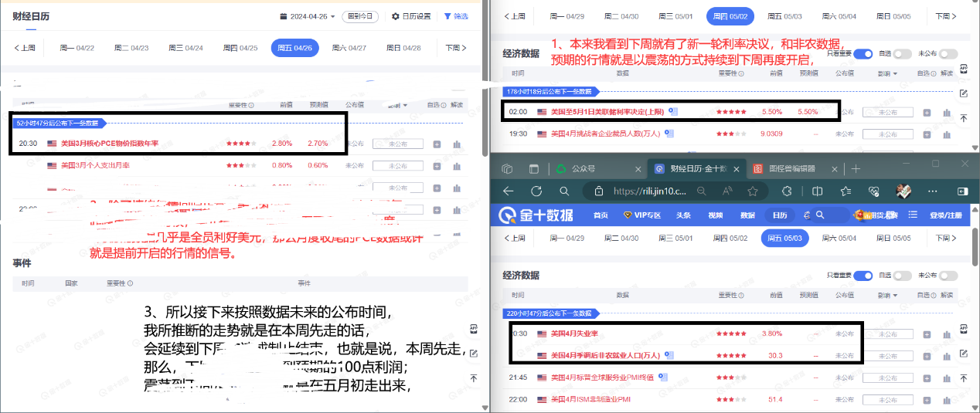Open chart icon for 美国4月ISM非制造业PMI row

[947, 399]
